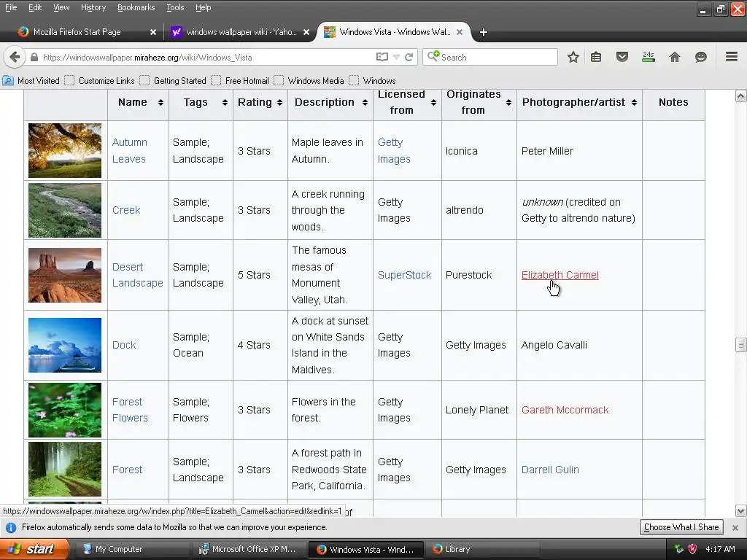This screenshot has width=747, height=560.
Task: Follow the Gareth Mccormack link
Action: click(565, 410)
